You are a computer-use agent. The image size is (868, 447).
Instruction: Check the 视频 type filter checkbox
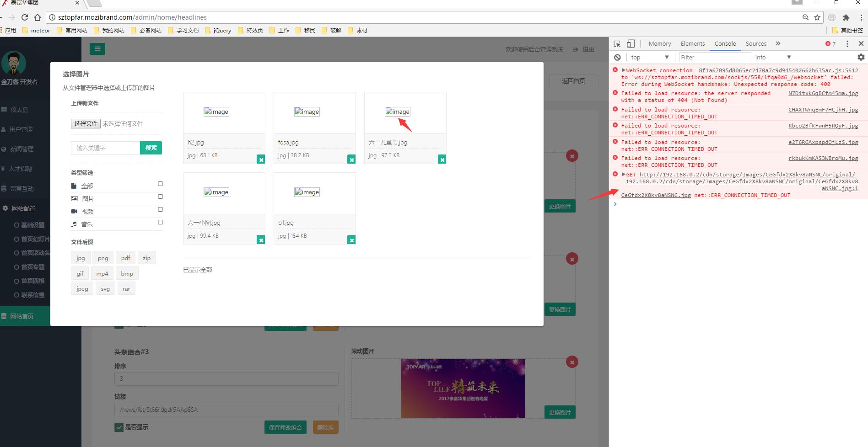click(160, 209)
